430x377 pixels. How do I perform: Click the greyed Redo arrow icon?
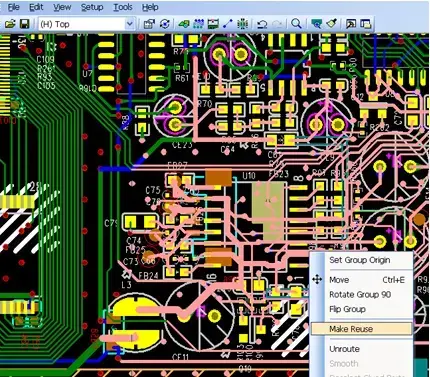[x=277, y=24]
